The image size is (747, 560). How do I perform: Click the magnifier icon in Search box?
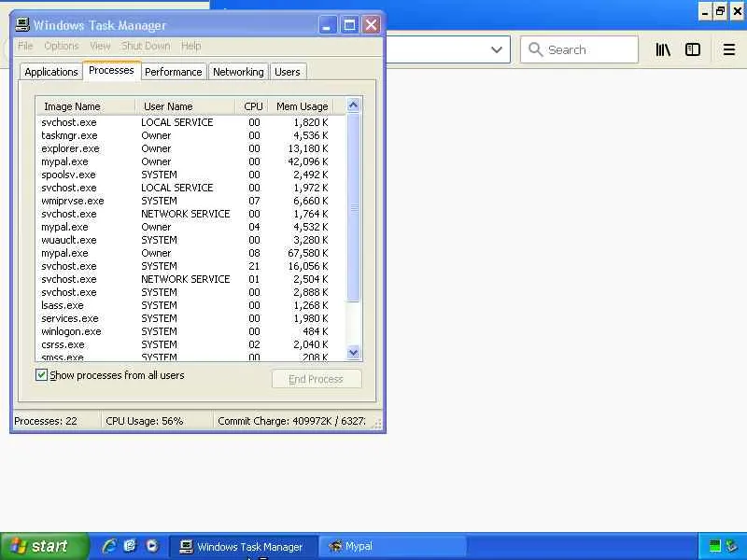(535, 49)
